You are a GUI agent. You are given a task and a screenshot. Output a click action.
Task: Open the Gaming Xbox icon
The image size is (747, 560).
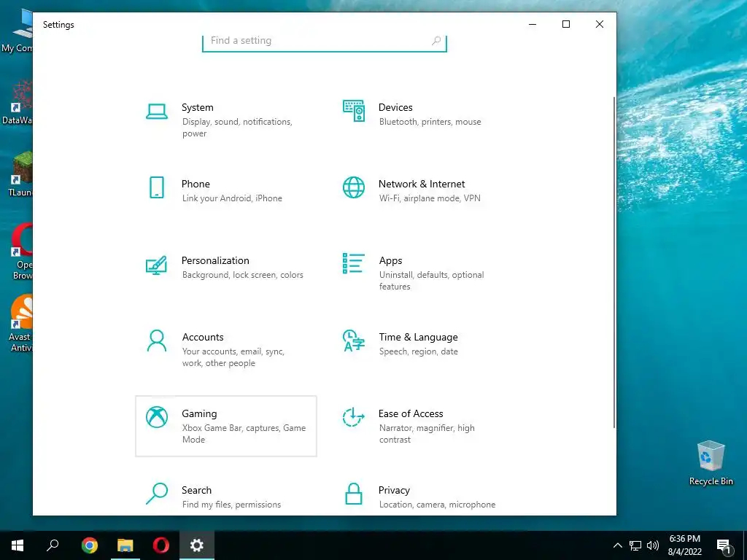157,417
